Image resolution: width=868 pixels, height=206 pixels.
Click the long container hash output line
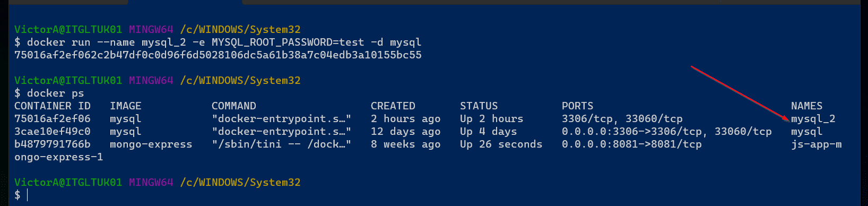point(218,55)
